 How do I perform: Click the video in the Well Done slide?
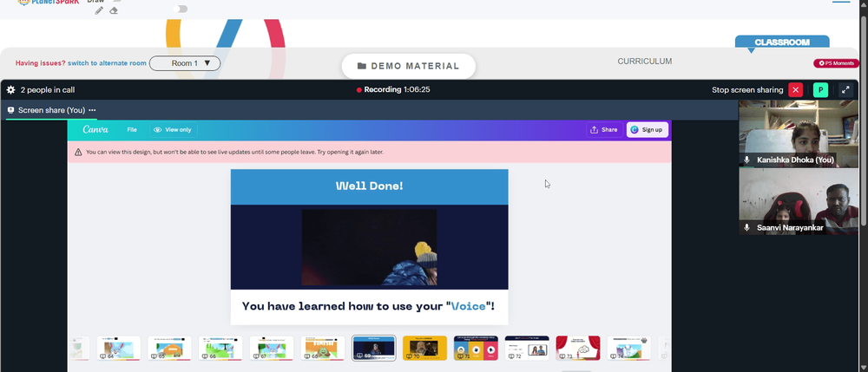[x=369, y=247]
